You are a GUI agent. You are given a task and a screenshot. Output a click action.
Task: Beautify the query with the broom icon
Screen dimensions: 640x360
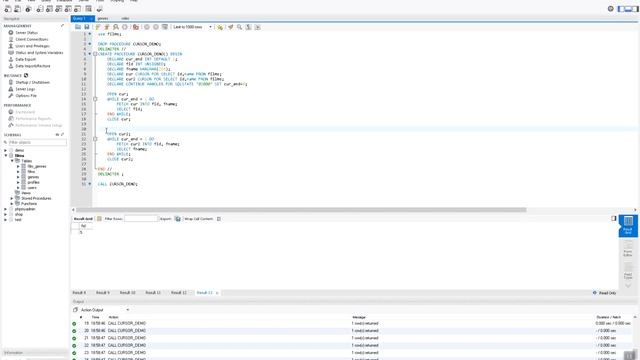231,27
